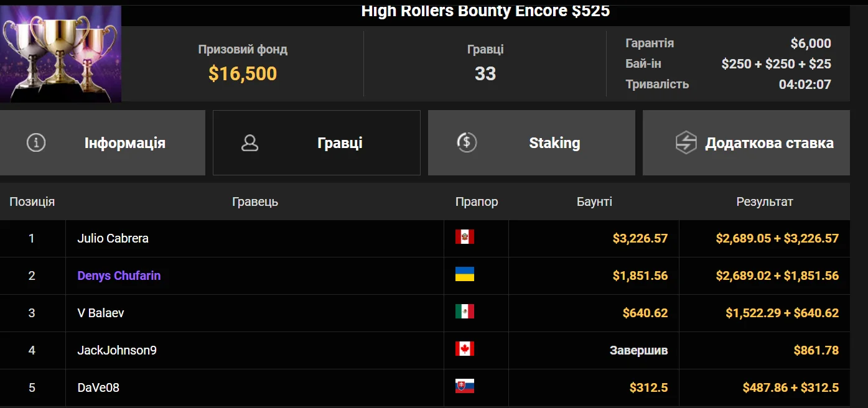The width and height of the screenshot is (868, 408).
Task: Click the Slovakia flag for DaVe08
Action: tap(464, 386)
